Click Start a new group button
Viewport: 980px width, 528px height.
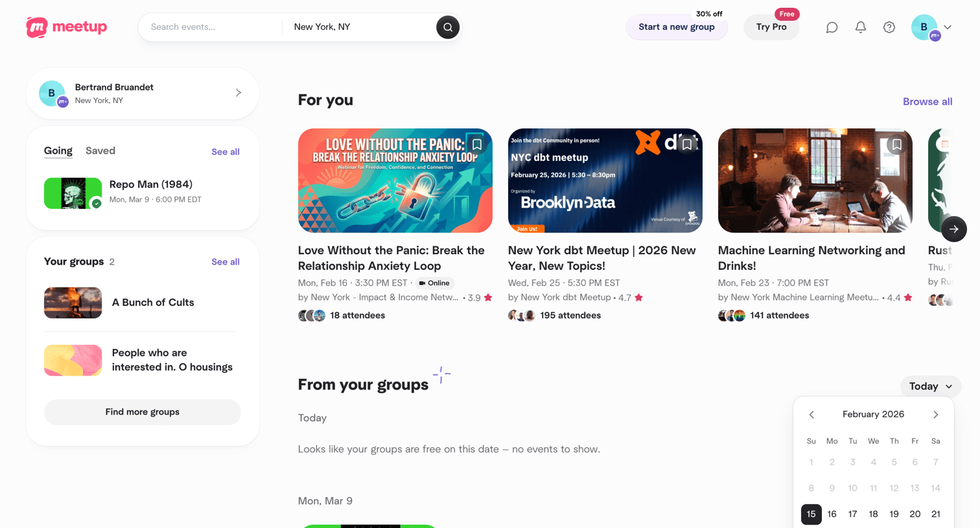click(676, 27)
